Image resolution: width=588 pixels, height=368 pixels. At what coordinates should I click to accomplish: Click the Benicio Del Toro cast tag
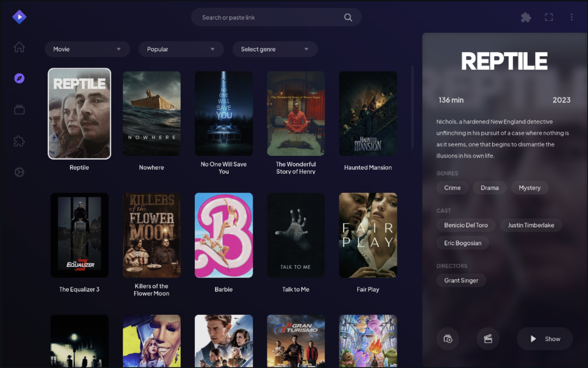pos(465,225)
